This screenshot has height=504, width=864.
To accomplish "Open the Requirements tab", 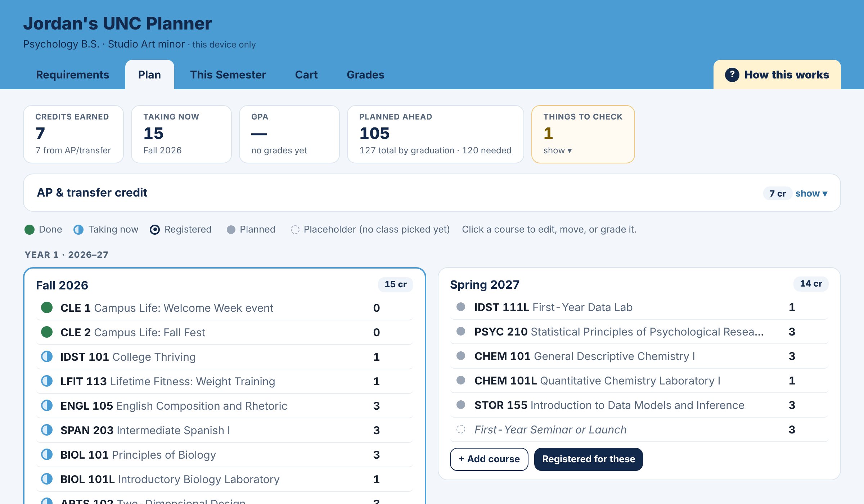I will point(72,75).
